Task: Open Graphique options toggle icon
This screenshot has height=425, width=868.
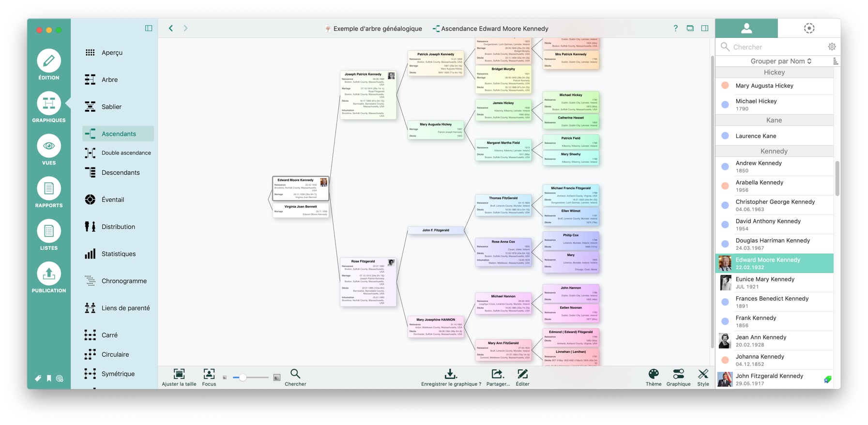Action: [x=678, y=378]
